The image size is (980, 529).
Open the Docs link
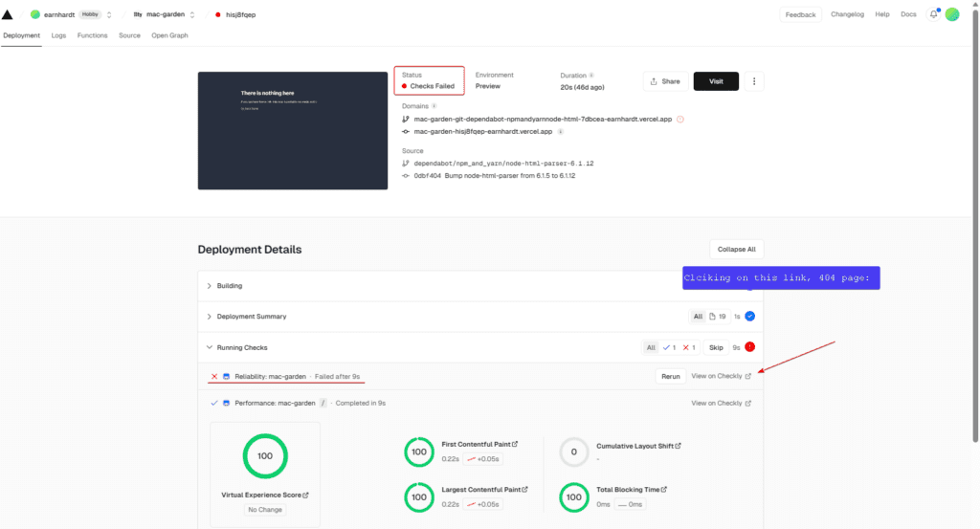tap(908, 14)
